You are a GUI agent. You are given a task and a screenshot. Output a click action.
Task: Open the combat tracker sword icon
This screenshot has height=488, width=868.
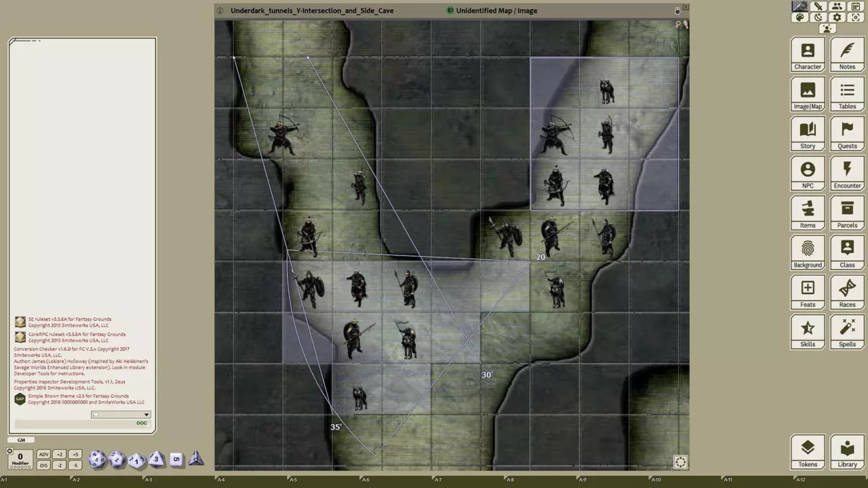pos(818,6)
